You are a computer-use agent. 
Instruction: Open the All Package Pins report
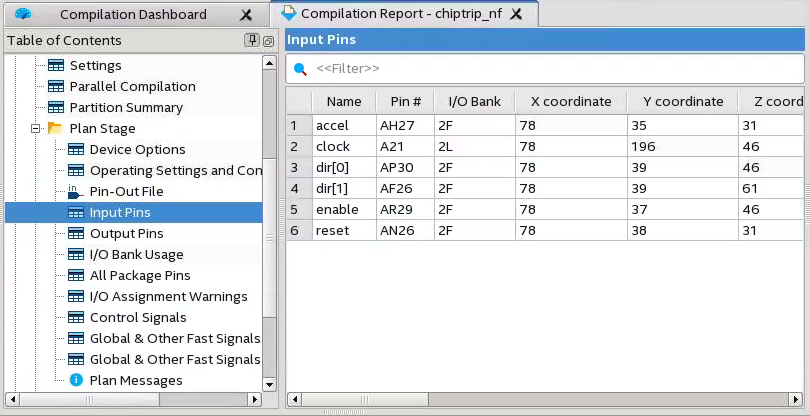139,275
